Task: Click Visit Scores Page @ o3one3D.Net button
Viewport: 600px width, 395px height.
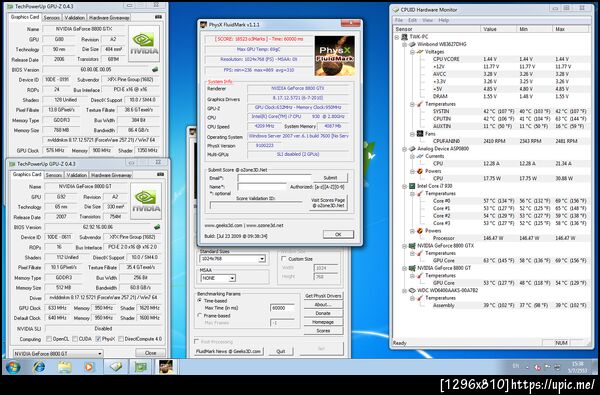Action: [328, 203]
